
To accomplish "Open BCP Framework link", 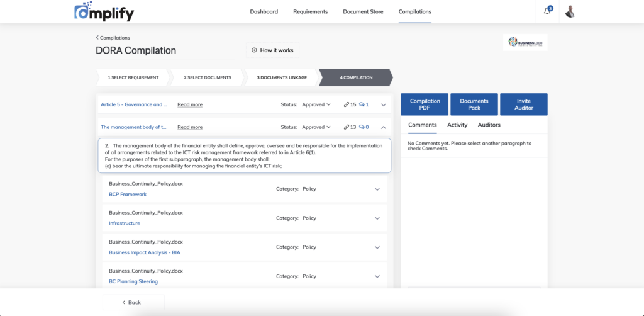I will click(128, 195).
